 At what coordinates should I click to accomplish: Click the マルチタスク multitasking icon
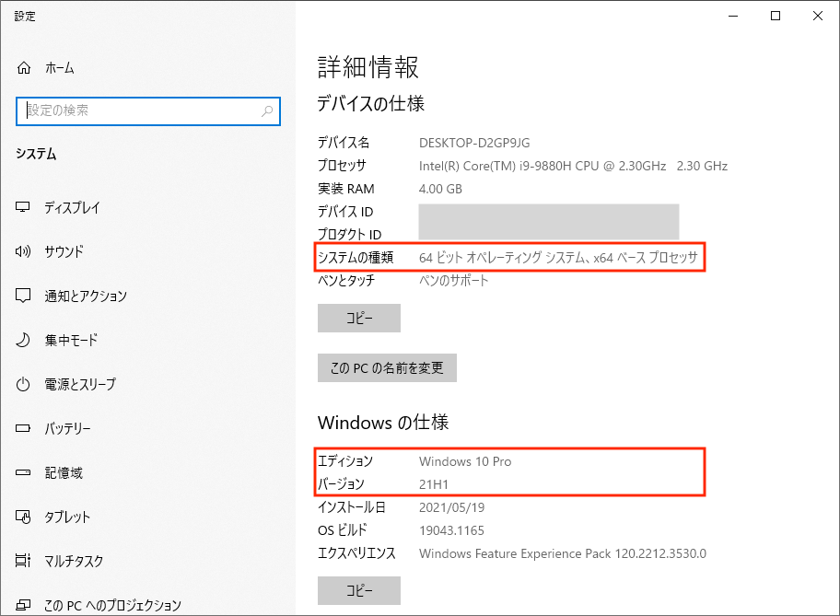pos(23,561)
